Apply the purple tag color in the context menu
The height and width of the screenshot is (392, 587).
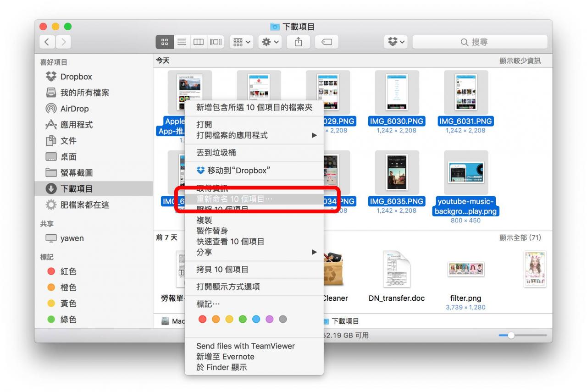[270, 319]
